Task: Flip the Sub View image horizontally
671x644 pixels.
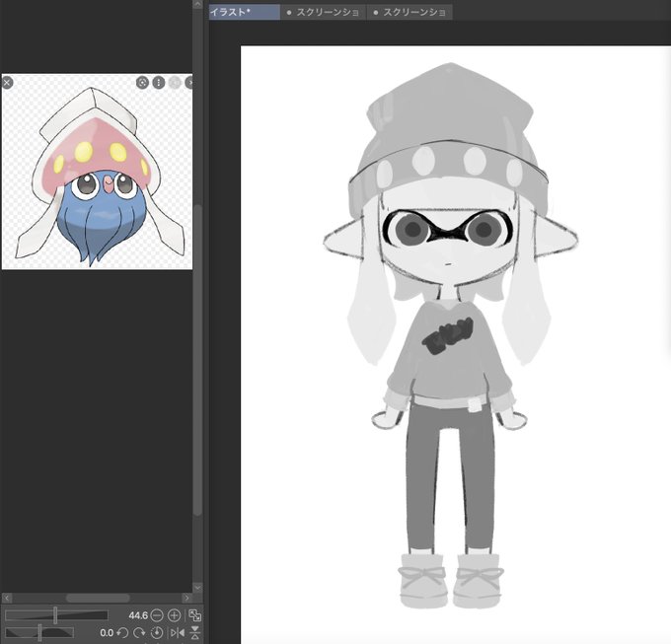Action: tap(178, 632)
